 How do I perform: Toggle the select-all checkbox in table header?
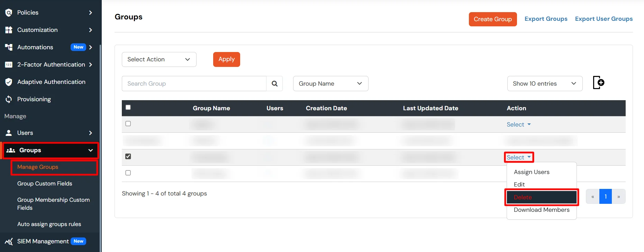tap(128, 107)
